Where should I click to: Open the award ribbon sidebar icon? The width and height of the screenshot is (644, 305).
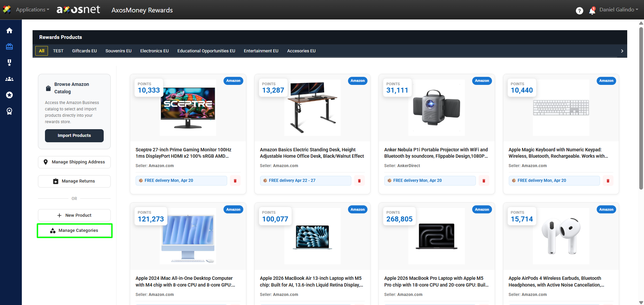(9, 111)
